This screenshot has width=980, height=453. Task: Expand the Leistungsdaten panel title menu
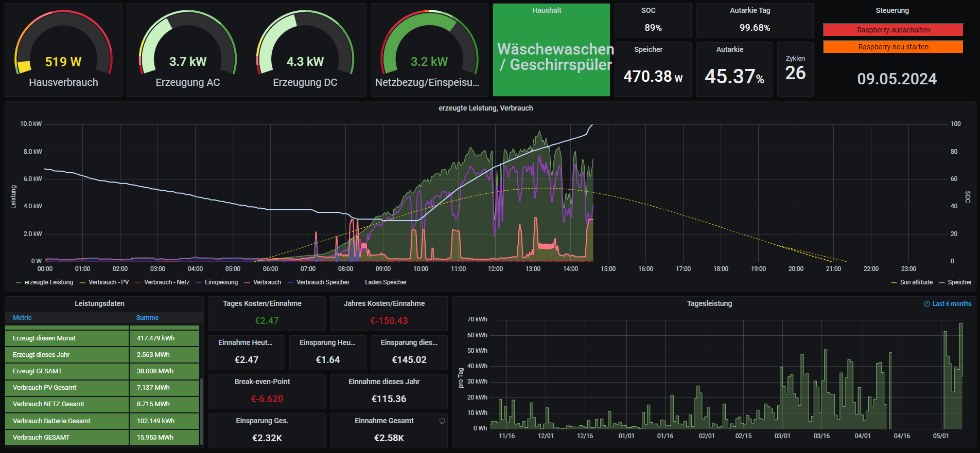tap(99, 304)
